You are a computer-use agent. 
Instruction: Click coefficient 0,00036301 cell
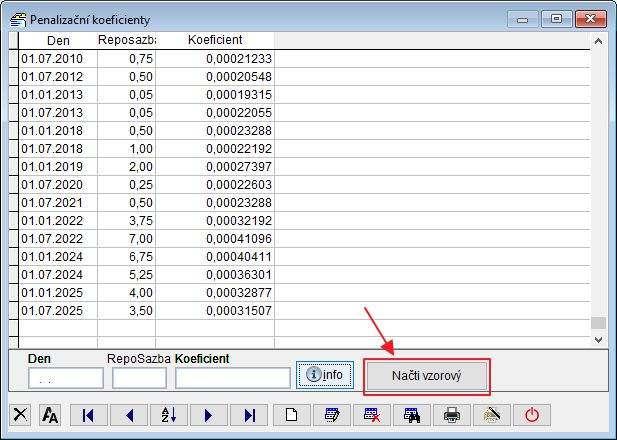pos(215,275)
